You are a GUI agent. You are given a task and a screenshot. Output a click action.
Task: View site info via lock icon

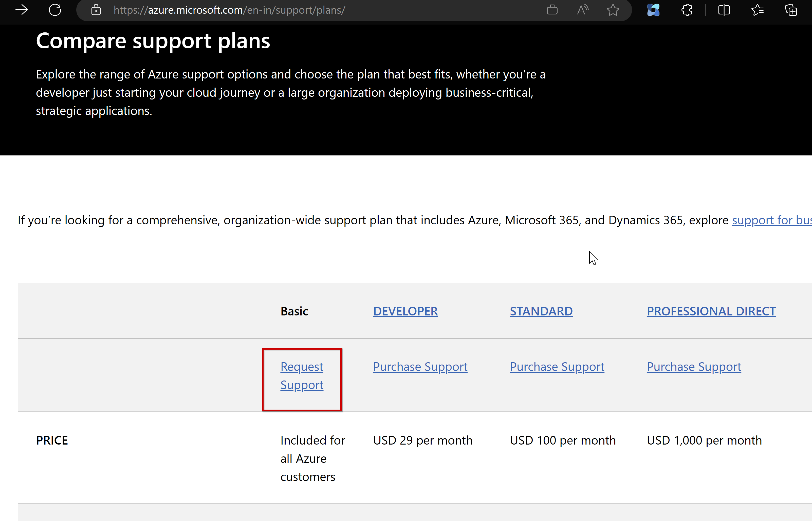96,10
